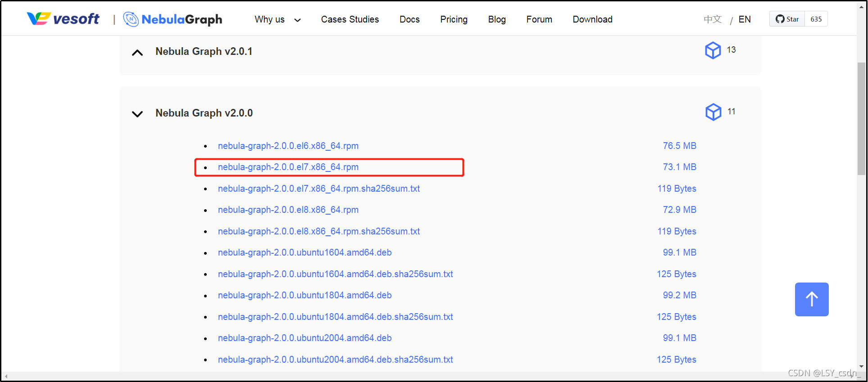The height and width of the screenshot is (382, 868).
Task: Download the ubuntu1804 amd64 deb package
Action: (305, 295)
